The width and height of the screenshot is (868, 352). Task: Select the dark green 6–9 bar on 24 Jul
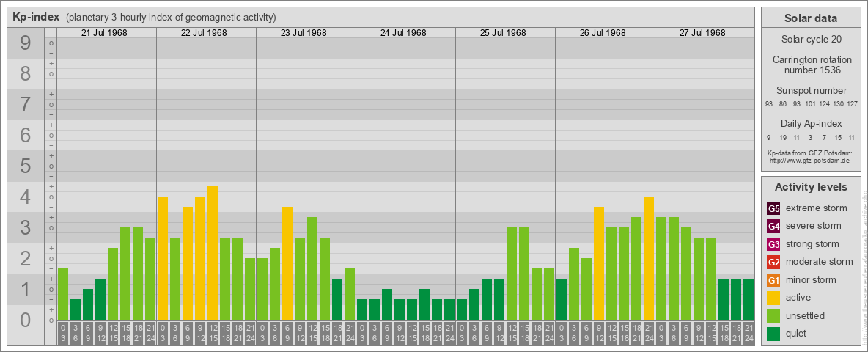tap(387, 304)
